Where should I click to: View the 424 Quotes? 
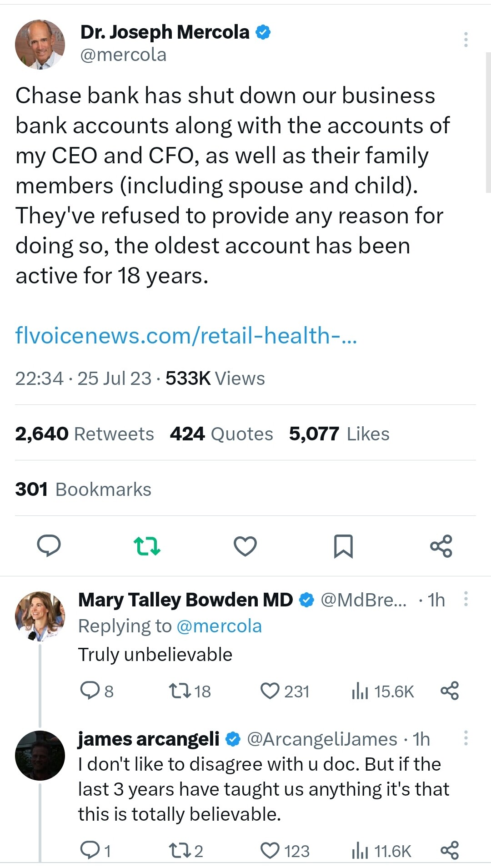coord(221,434)
